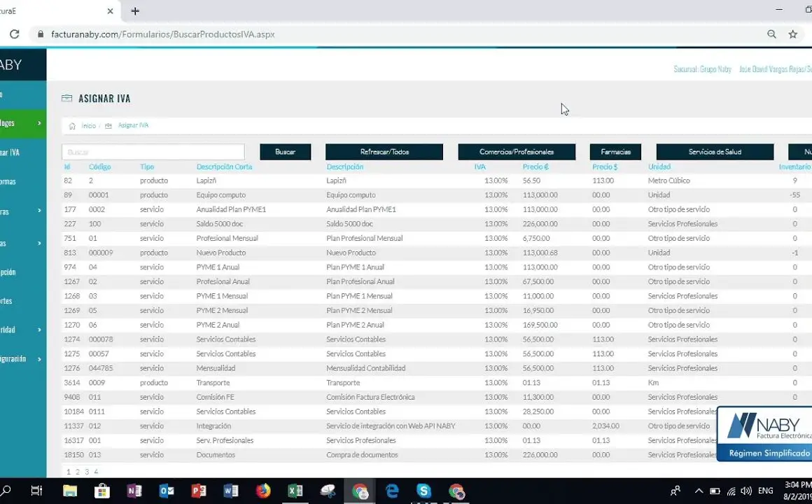Go to page 2 of results
812x504 pixels.
tap(78, 472)
